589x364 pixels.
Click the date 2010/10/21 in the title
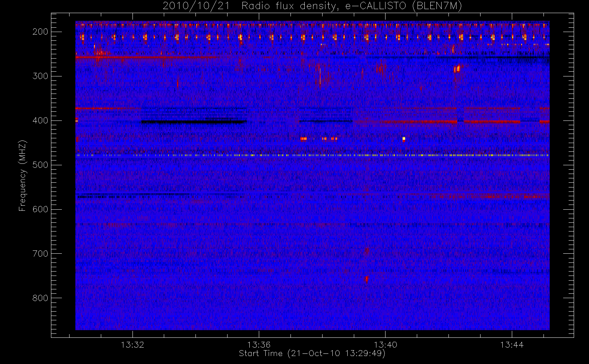pos(196,6)
